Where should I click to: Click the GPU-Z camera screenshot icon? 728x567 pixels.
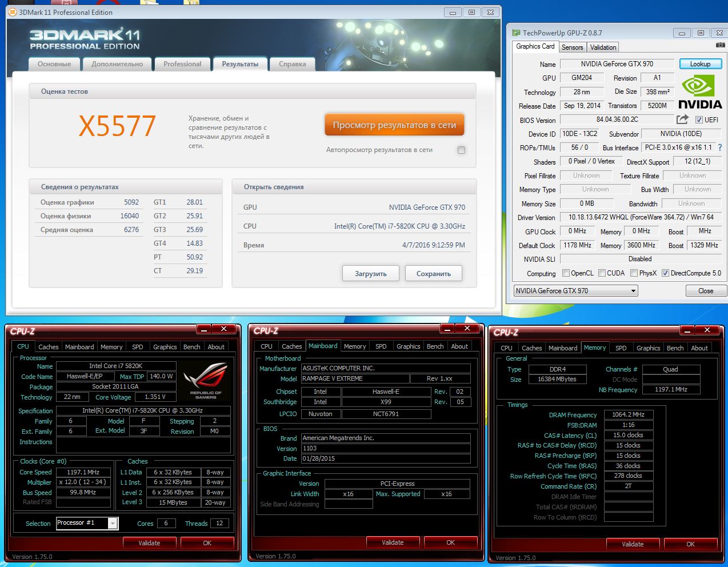(720, 45)
